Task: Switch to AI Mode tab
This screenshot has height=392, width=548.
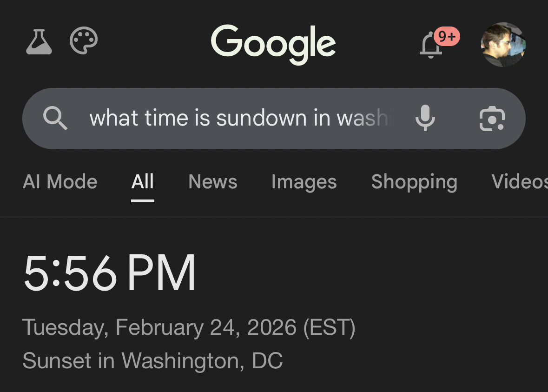Action: point(60,182)
